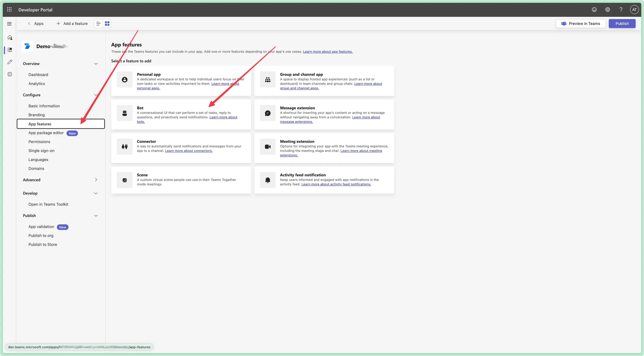The image size is (644, 356).
Task: Open the help question mark icon
Action: (621, 10)
